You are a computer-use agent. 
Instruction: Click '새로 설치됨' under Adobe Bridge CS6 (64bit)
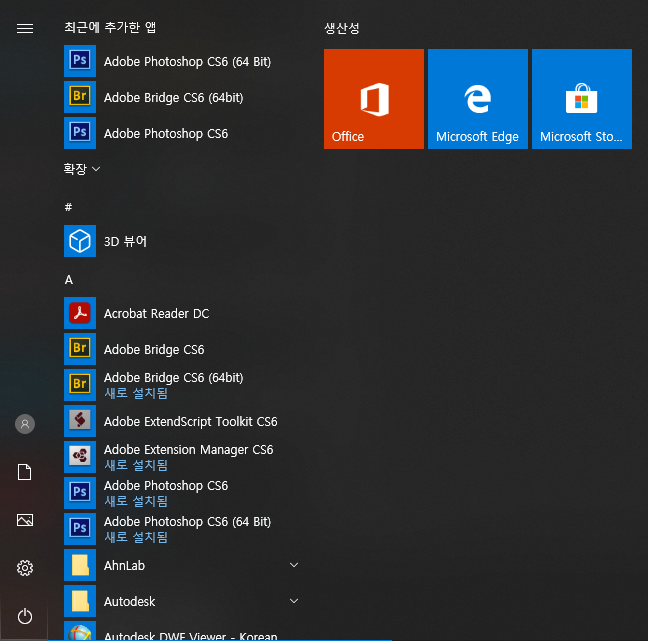pyautogui.click(x=136, y=393)
